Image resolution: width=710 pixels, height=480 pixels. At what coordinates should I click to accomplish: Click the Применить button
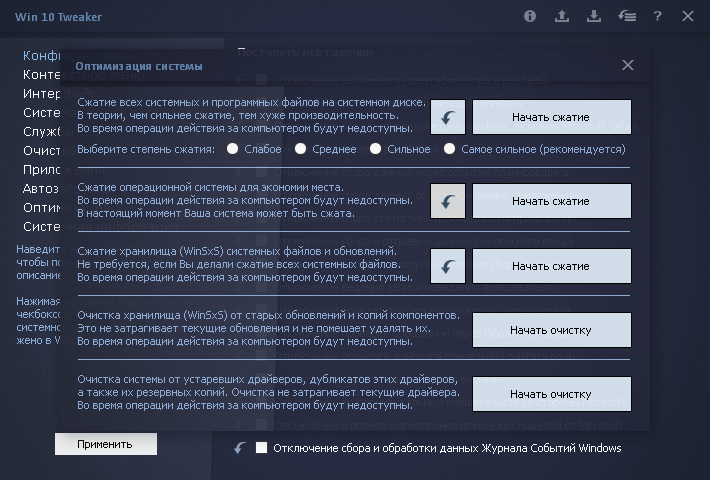coord(106,444)
